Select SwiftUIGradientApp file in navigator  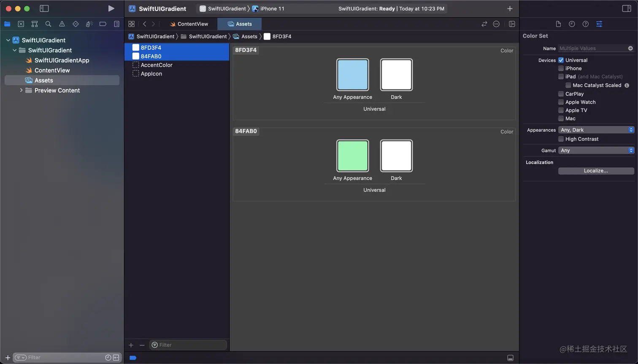point(62,60)
